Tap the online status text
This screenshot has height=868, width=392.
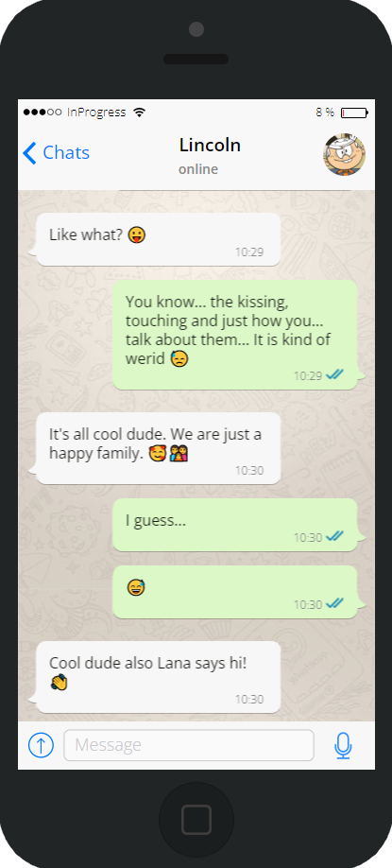click(x=198, y=169)
